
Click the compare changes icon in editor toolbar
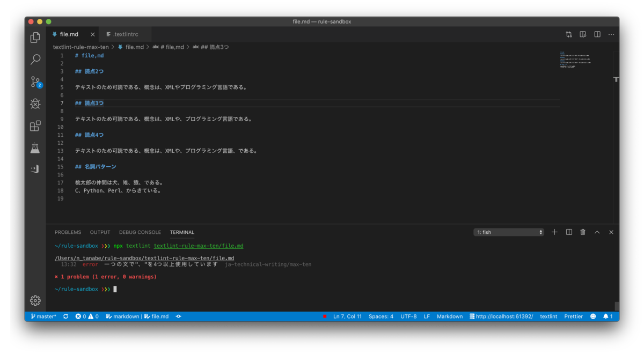pos(569,34)
